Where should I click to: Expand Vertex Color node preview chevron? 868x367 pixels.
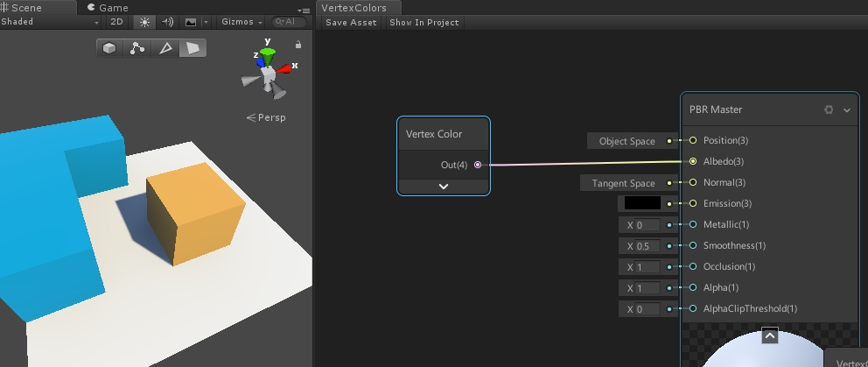tap(444, 187)
